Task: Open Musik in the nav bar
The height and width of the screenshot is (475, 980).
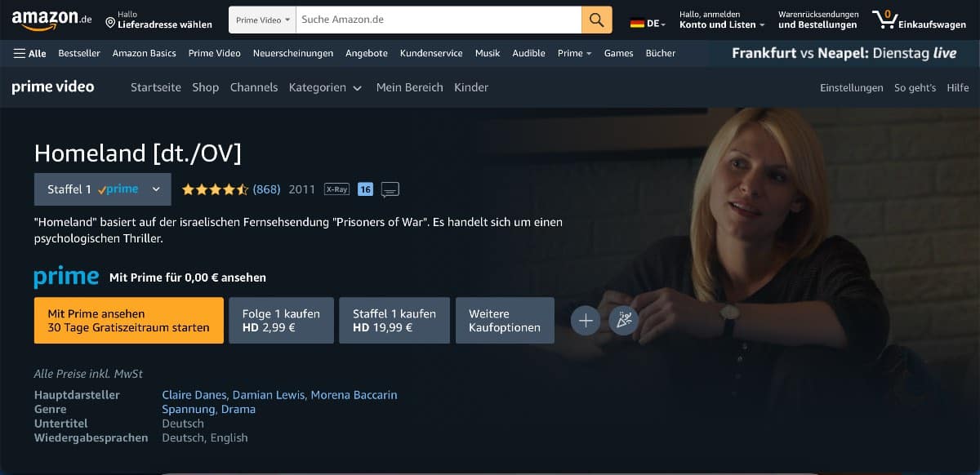Action: [488, 53]
